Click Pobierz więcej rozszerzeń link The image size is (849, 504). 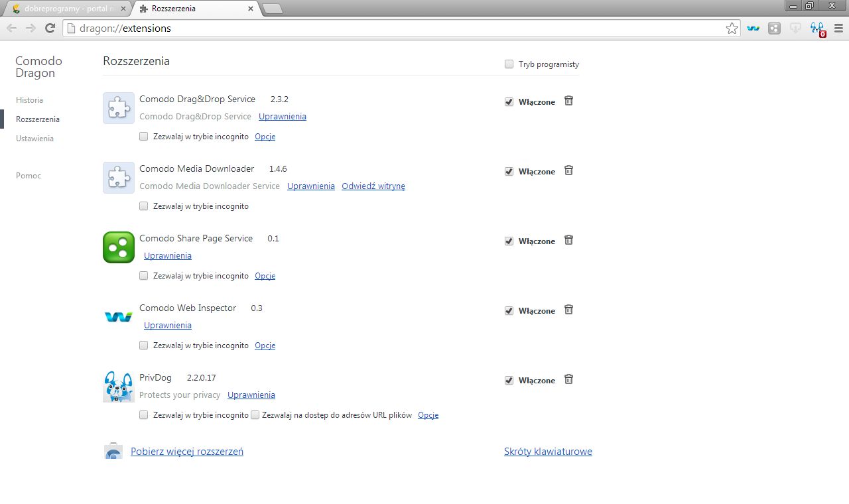[187, 452]
